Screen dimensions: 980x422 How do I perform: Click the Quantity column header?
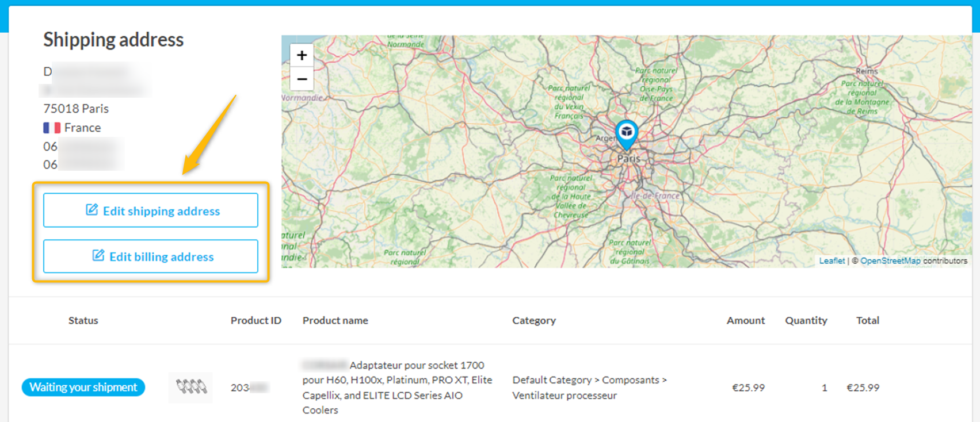pyautogui.click(x=806, y=320)
